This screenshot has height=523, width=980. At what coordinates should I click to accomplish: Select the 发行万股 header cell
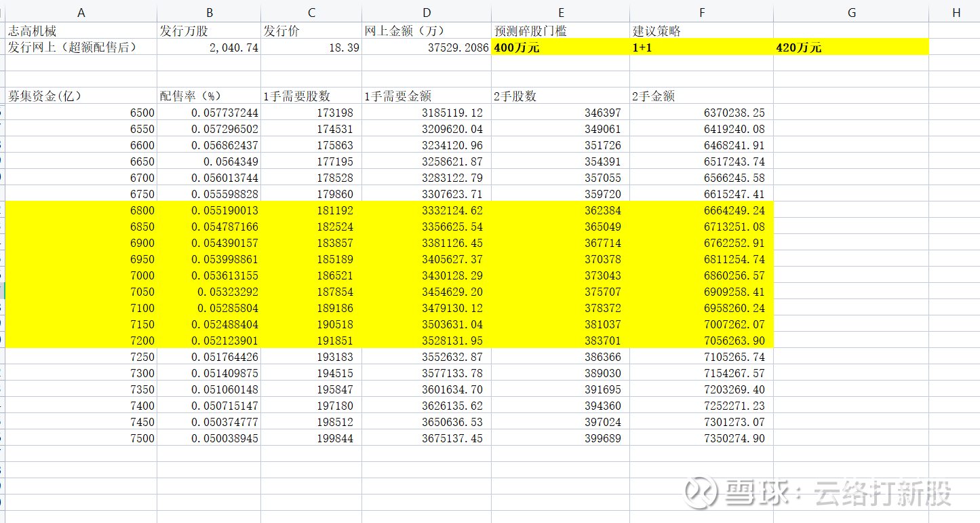click(209, 31)
